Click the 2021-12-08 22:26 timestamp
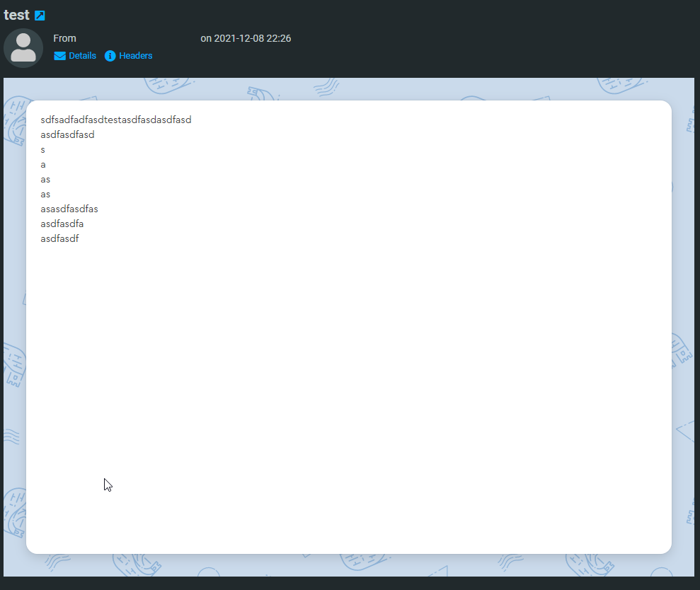This screenshot has width=700, height=590. pos(246,38)
